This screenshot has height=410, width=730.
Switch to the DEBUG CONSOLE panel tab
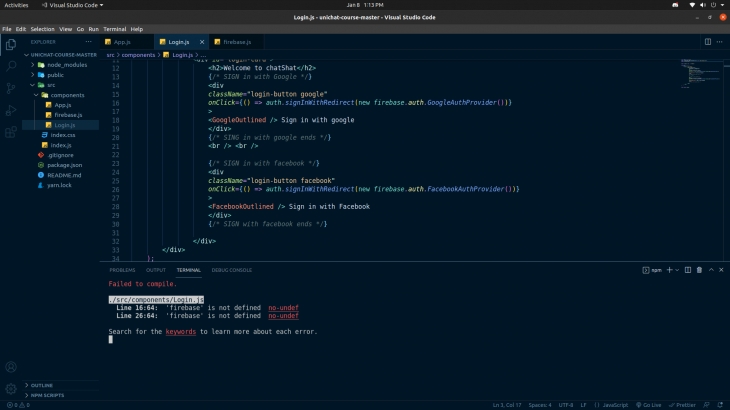click(231, 270)
